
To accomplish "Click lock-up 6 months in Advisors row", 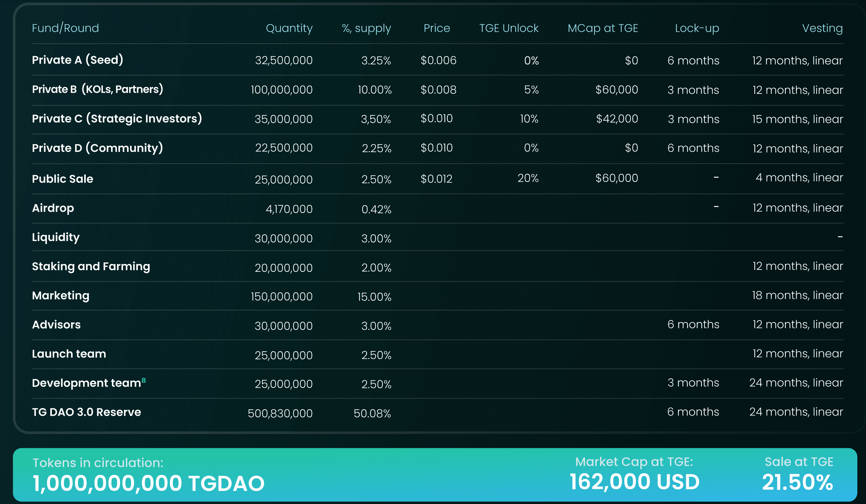I will [693, 324].
